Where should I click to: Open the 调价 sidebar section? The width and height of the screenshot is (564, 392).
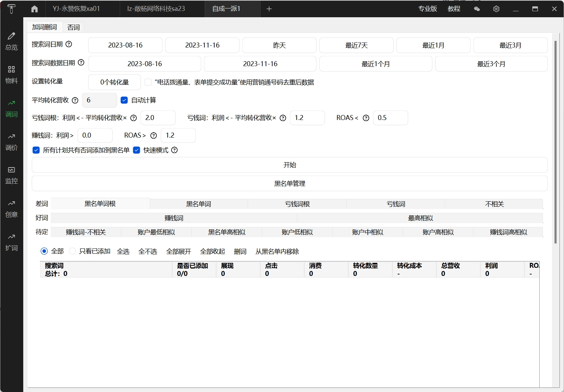pos(11,142)
